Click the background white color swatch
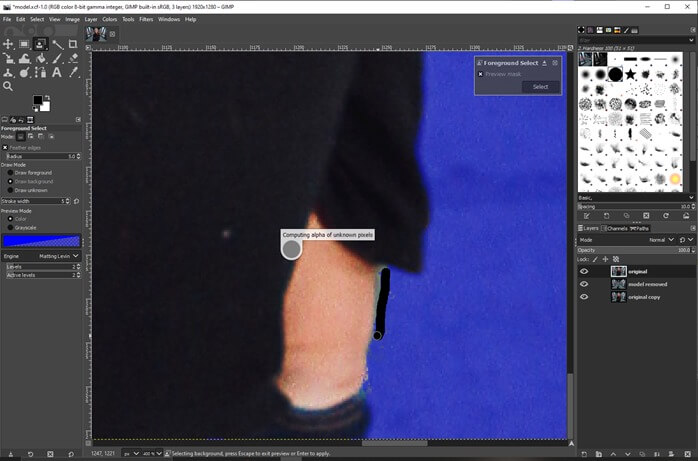Image resolution: width=698 pixels, height=461 pixels. [x=46, y=107]
